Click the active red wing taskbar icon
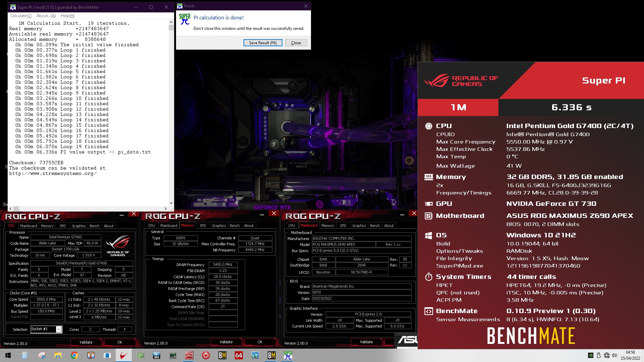 [124, 355]
